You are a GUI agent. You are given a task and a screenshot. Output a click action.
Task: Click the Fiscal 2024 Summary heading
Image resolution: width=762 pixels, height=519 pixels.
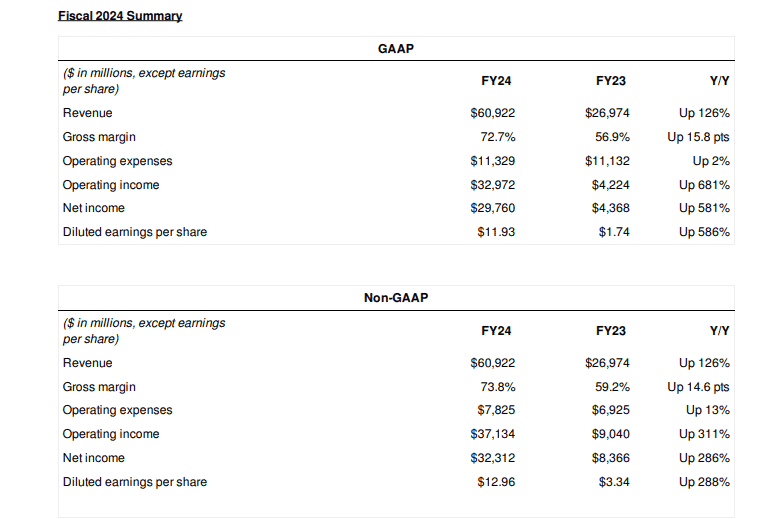coord(122,16)
